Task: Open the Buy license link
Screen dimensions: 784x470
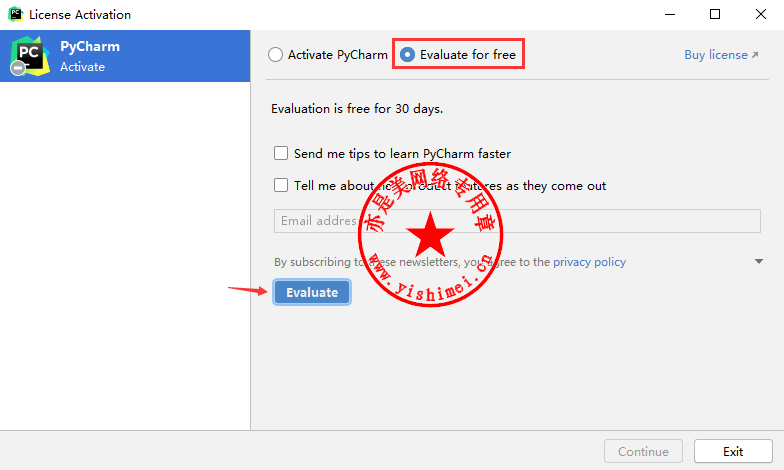Action: pos(721,54)
